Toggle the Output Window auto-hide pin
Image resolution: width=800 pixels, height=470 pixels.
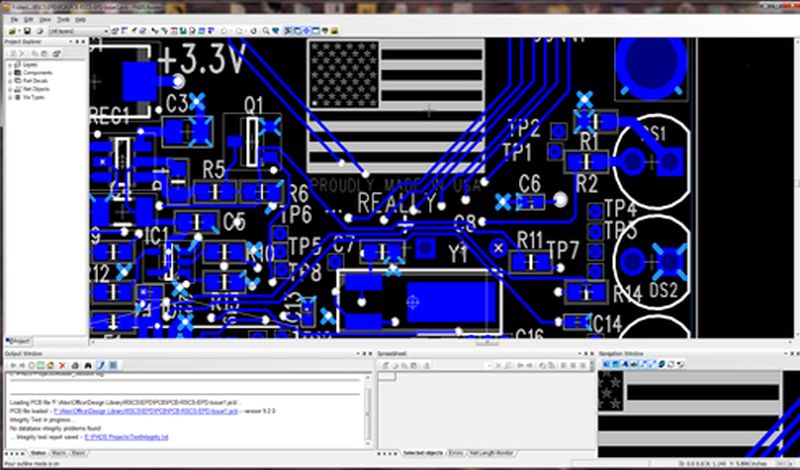[x=364, y=354]
